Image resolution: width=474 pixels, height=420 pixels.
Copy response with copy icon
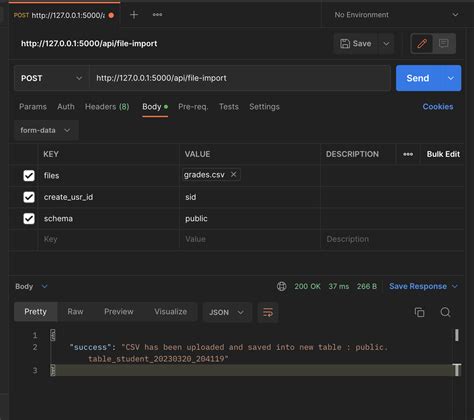click(x=419, y=312)
